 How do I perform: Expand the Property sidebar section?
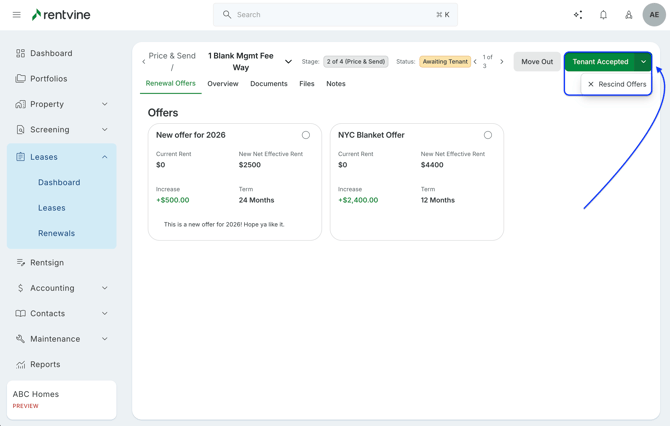point(104,104)
